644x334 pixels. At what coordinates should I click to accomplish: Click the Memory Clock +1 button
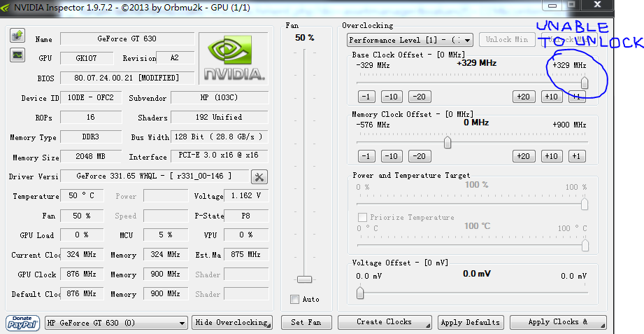[577, 156]
